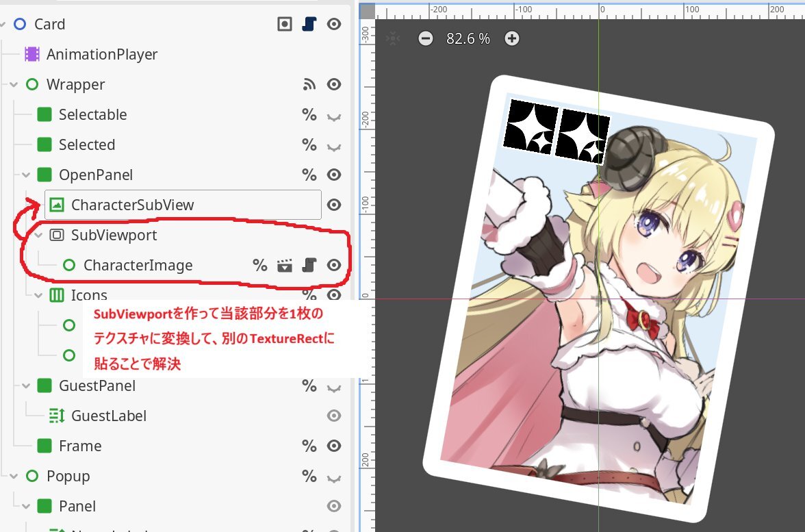
Task: Select the Selected node
Action: [x=87, y=145]
